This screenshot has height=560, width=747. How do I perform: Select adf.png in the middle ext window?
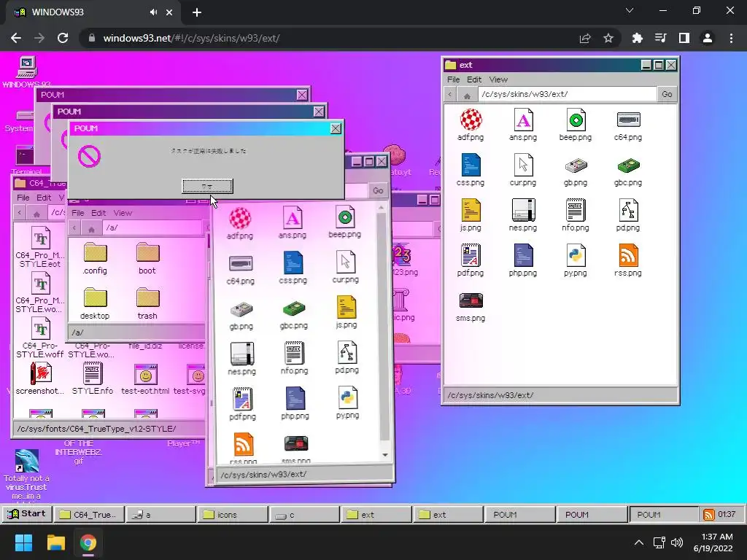(x=240, y=223)
